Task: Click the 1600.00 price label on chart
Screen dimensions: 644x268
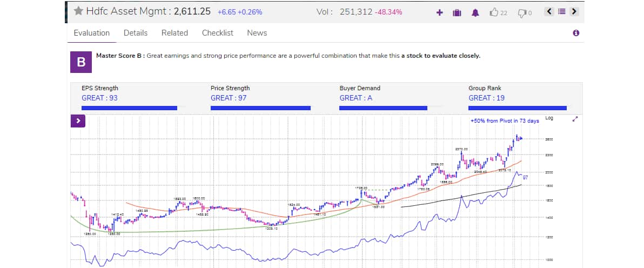Action: click(199, 198)
